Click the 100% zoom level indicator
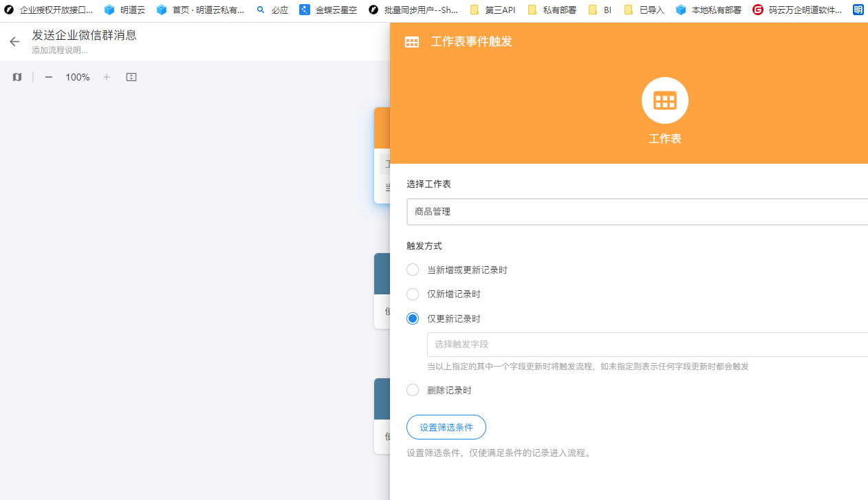 click(x=78, y=77)
